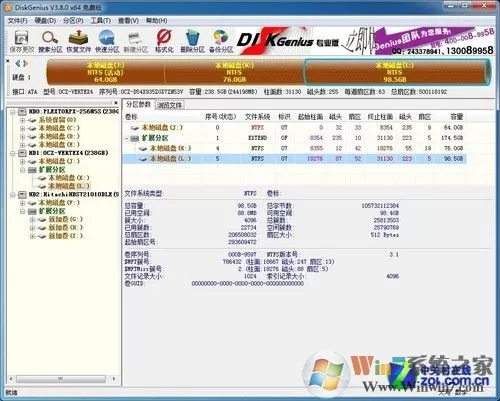
Task: Launch the Recover Files (恢复文件) tool
Action: click(x=78, y=42)
